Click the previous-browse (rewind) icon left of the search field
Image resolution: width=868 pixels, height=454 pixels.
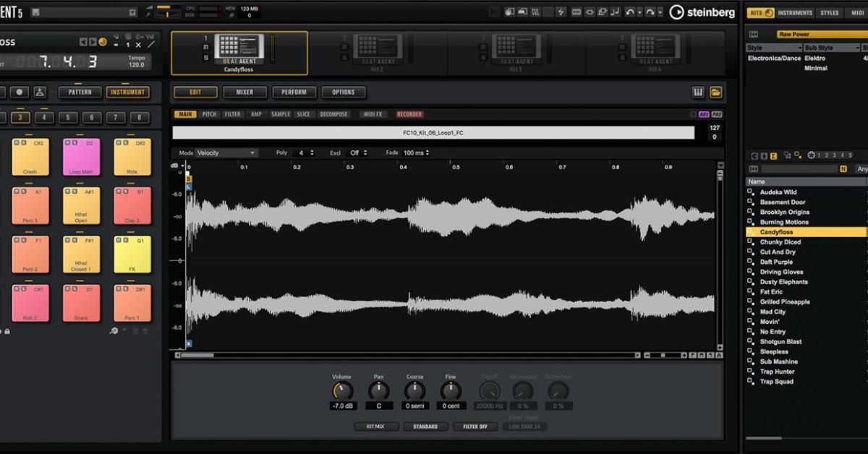point(754,168)
